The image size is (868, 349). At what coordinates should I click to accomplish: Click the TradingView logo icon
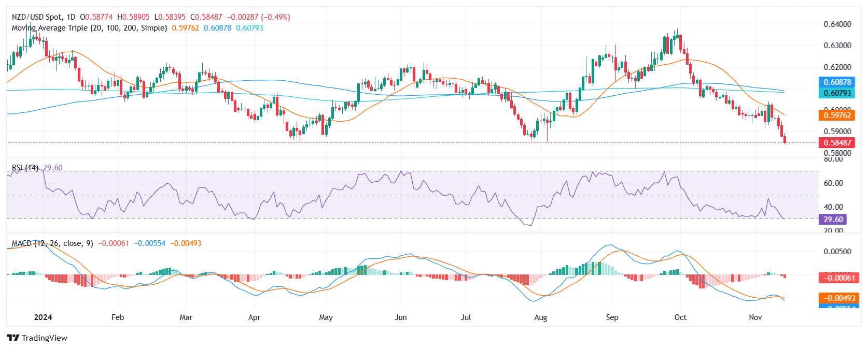[13, 338]
